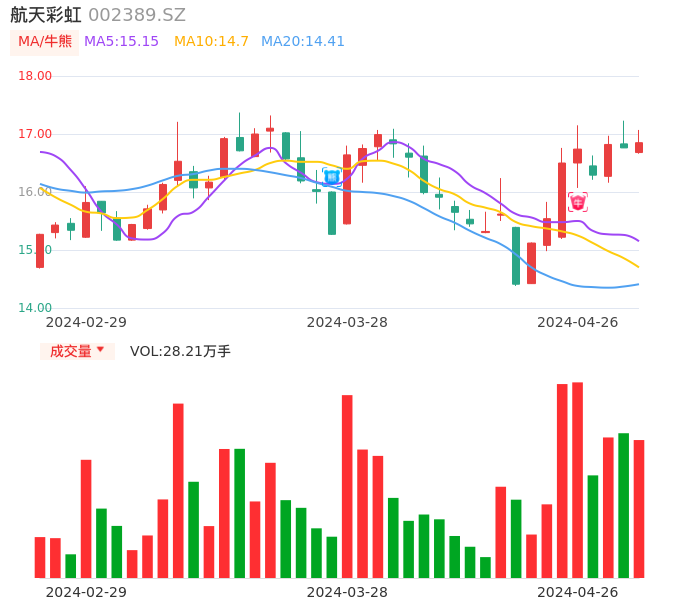The image size is (686, 606).
Task: Click the stock code 002389.SZ
Action: point(137,15)
